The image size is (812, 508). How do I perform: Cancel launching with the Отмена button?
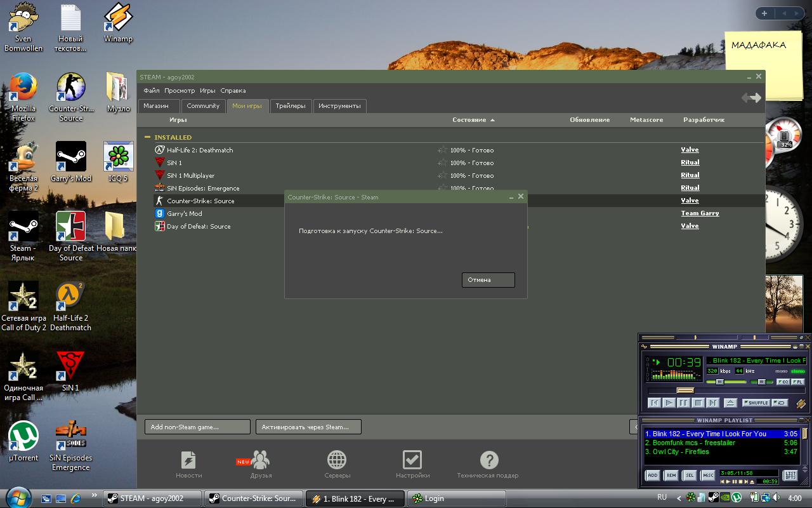[x=488, y=280]
